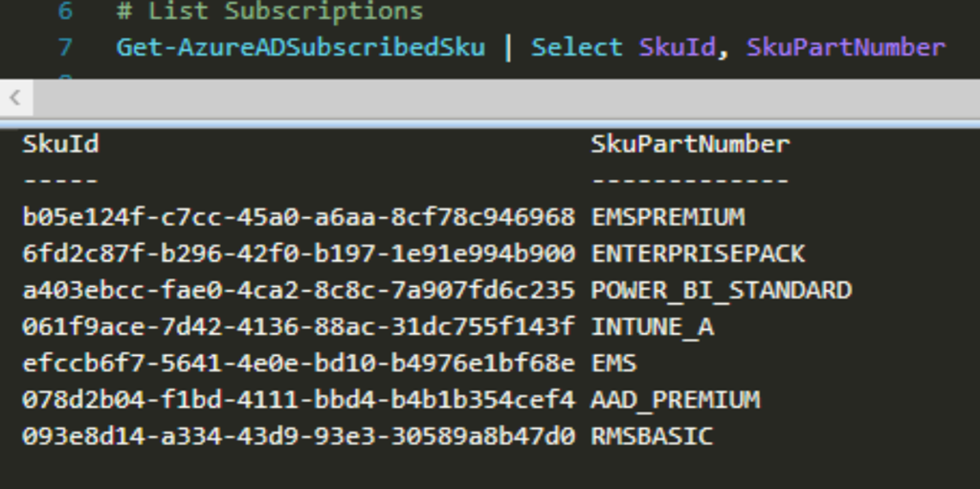Click the SkuId column header in output
This screenshot has width=980, height=489.
point(60,144)
